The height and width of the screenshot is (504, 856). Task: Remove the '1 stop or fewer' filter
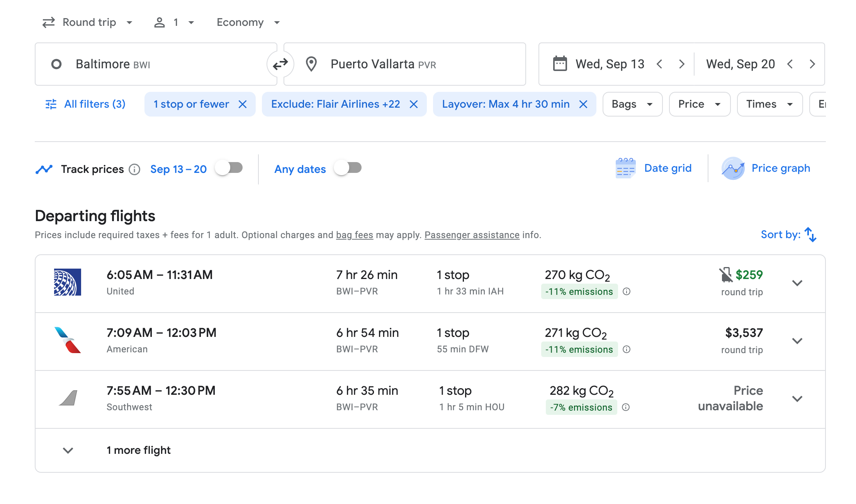pos(243,104)
